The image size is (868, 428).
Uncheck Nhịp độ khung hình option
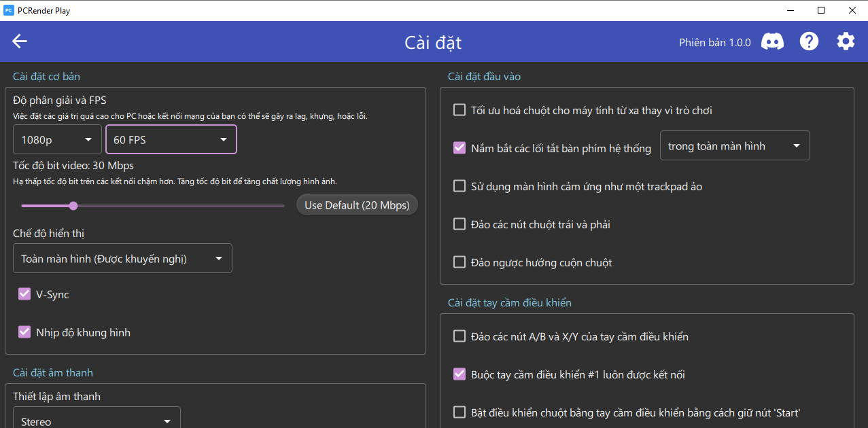[24, 332]
